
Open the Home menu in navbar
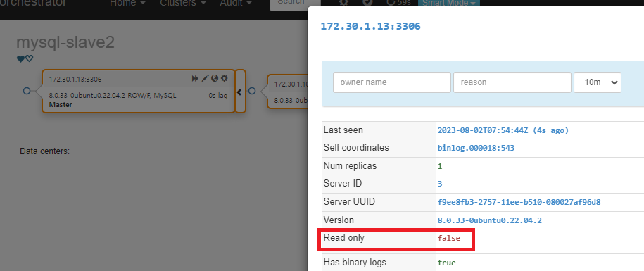pyautogui.click(x=127, y=3)
